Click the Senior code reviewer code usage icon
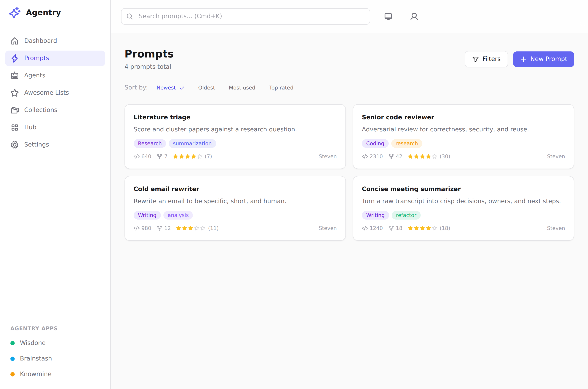Image resolution: width=588 pixels, height=389 pixels. coord(365,156)
